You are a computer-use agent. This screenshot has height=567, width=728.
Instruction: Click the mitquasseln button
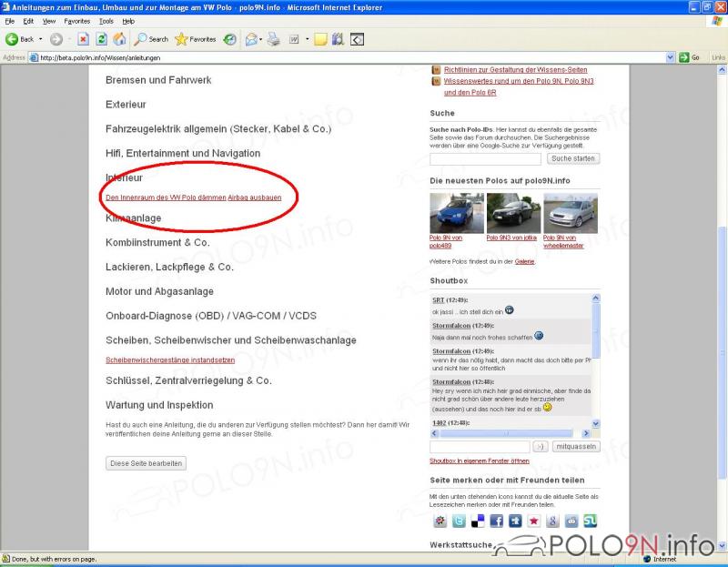pyautogui.click(x=576, y=447)
